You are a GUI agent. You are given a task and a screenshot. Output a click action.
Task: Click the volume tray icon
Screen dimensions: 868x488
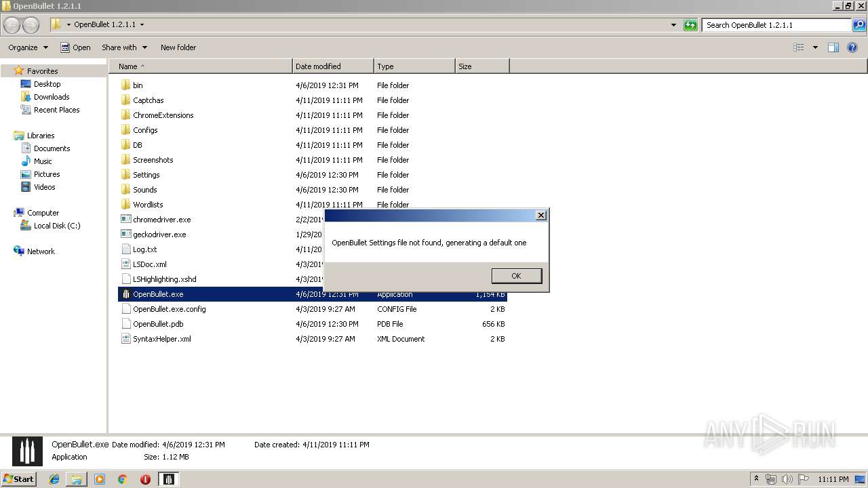click(787, 479)
